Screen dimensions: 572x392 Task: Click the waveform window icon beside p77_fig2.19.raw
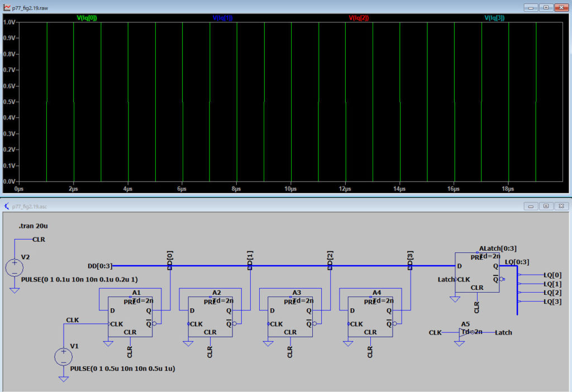tap(6, 8)
